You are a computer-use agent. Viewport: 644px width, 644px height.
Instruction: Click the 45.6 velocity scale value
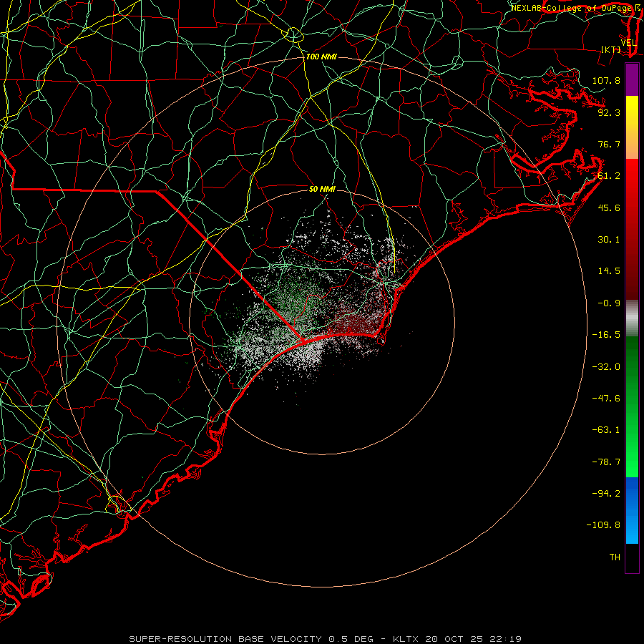[609, 208]
